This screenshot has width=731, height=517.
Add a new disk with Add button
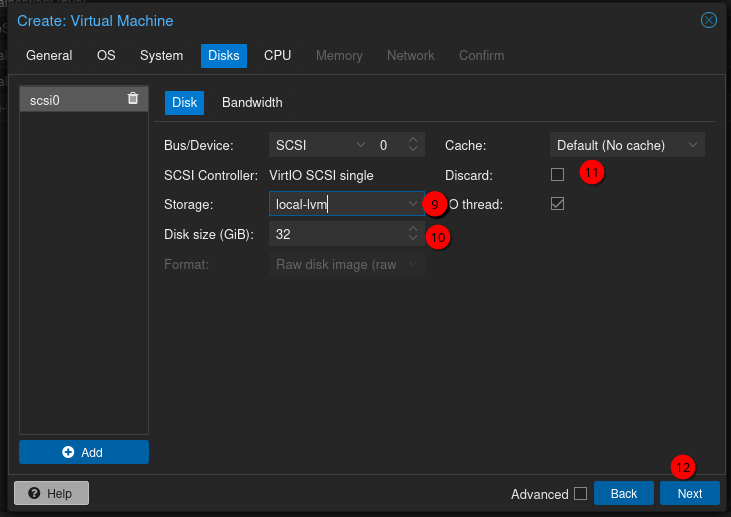84,452
